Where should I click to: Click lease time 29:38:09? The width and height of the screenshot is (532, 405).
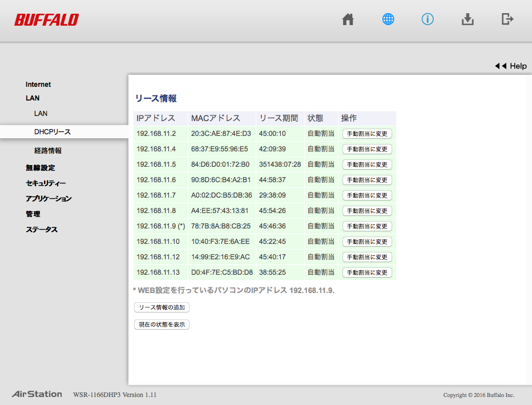tap(272, 195)
